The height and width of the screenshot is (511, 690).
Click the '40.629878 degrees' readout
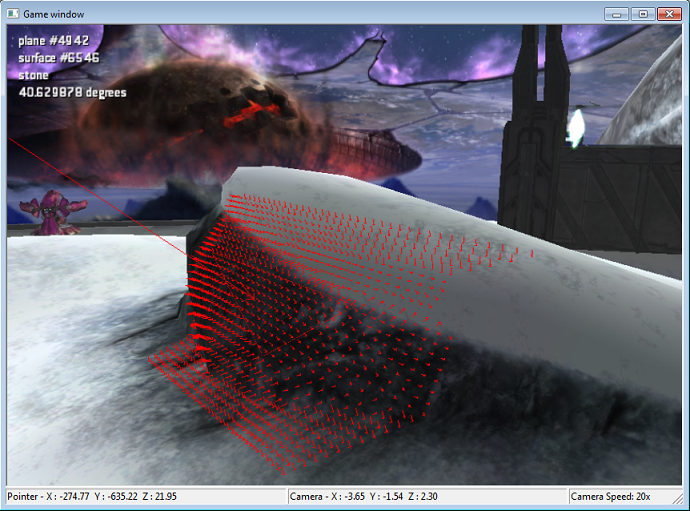click(73, 92)
